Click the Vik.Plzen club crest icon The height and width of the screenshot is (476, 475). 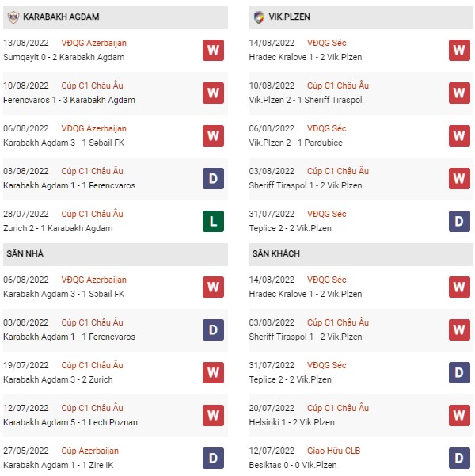[259, 17]
